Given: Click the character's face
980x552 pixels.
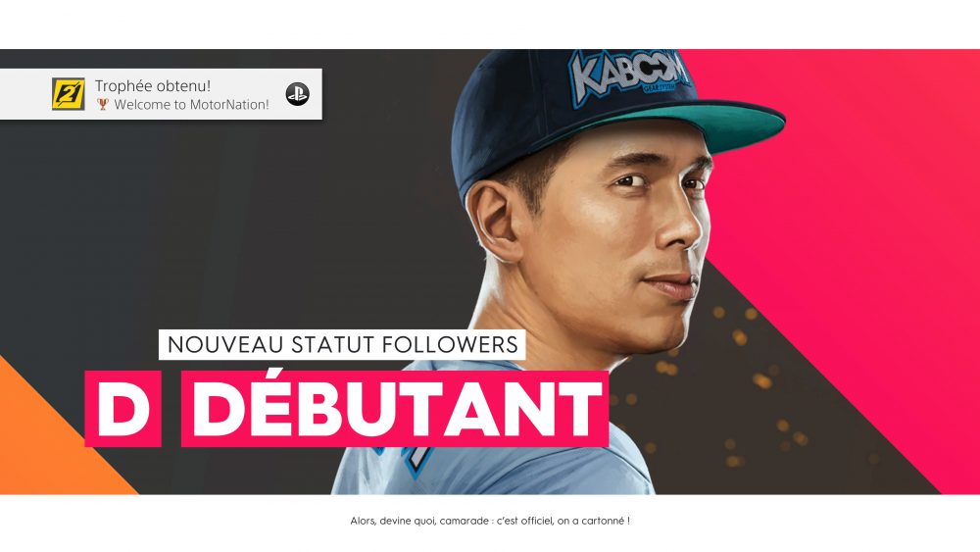Looking at the screenshot, I should [631, 237].
